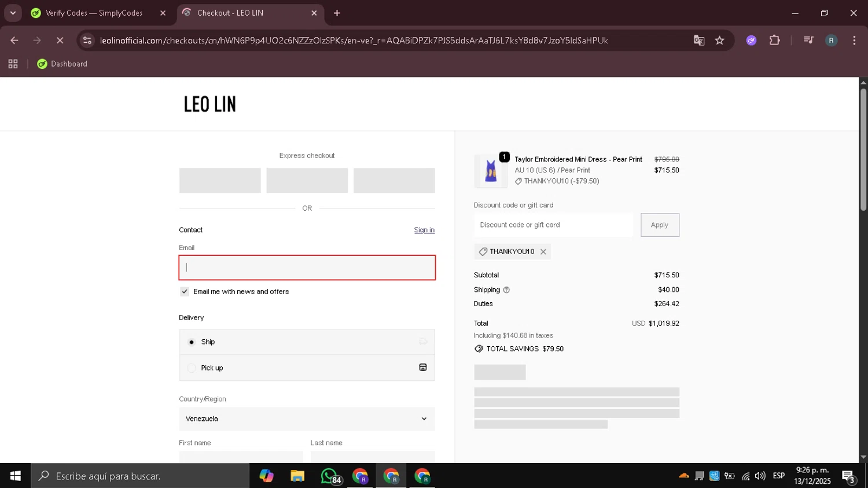Open media controls icon in toolbar
Viewport: 868px width, 488px height.
pyautogui.click(x=808, y=41)
